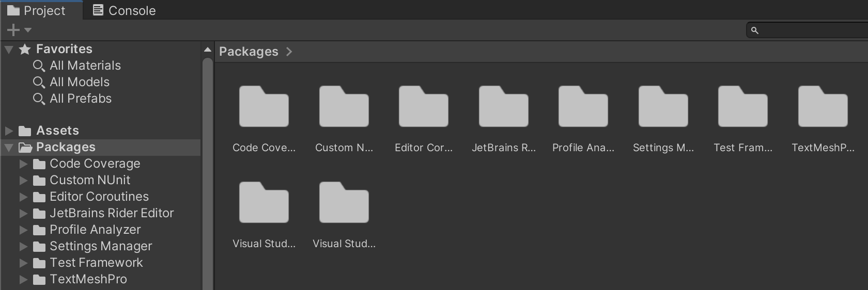Click the tree scrollbar up arrow
This screenshot has height=290, width=868.
click(x=208, y=50)
